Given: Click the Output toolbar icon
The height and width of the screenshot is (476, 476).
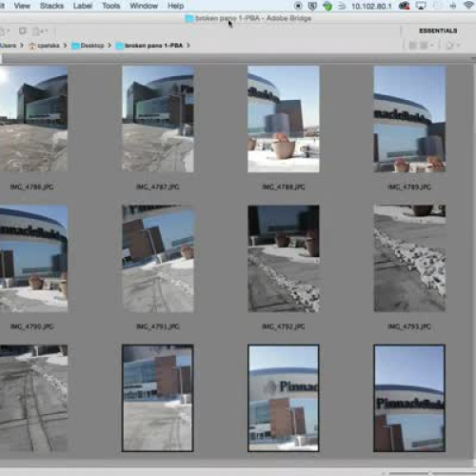Looking at the screenshot, I should [x=37, y=31].
